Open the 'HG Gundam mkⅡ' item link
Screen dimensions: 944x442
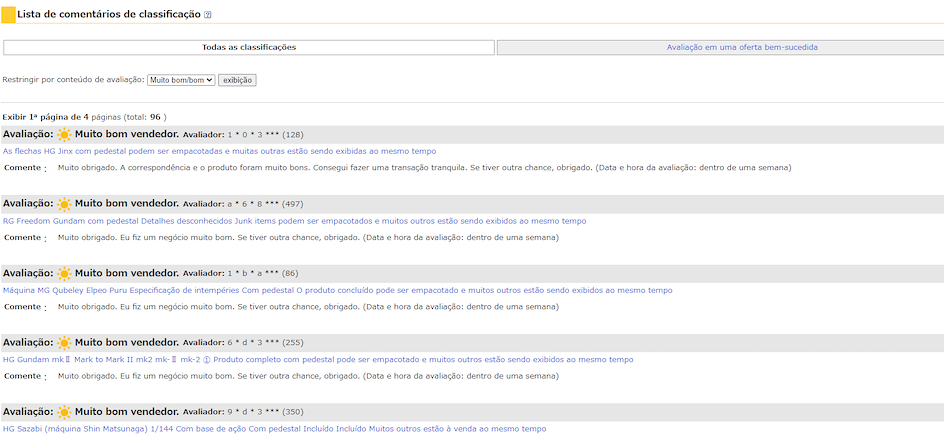(x=318, y=360)
